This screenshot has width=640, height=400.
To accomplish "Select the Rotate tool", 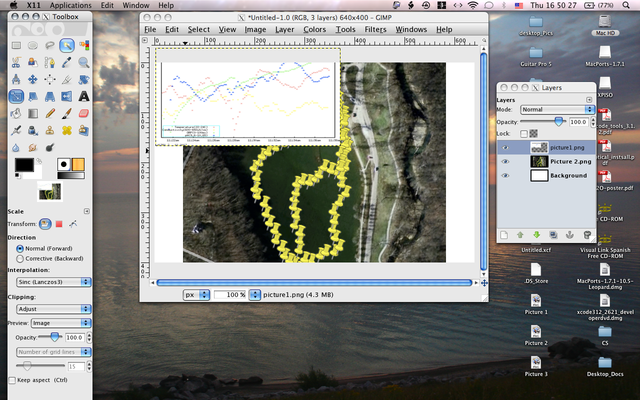I will coord(84,79).
